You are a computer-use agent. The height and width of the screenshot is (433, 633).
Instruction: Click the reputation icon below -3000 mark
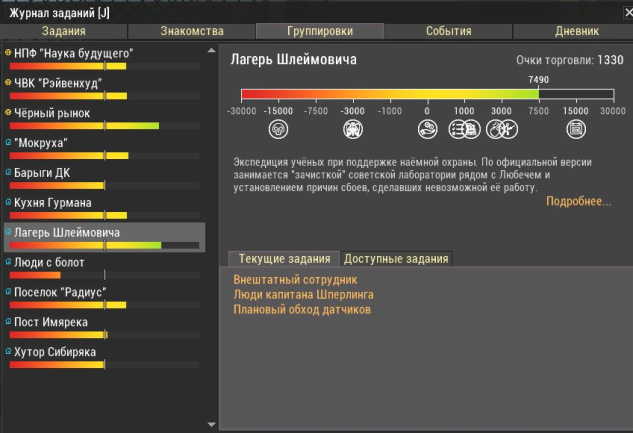click(352, 128)
